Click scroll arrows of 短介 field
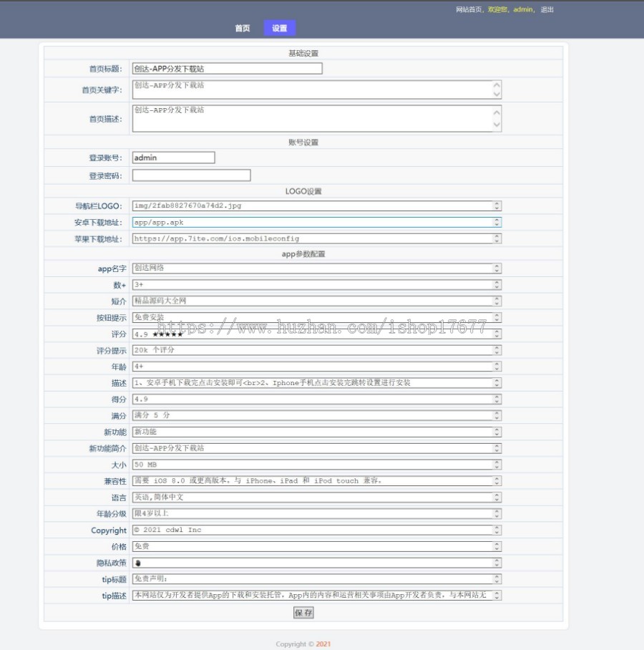644x650 pixels. pyautogui.click(x=497, y=301)
